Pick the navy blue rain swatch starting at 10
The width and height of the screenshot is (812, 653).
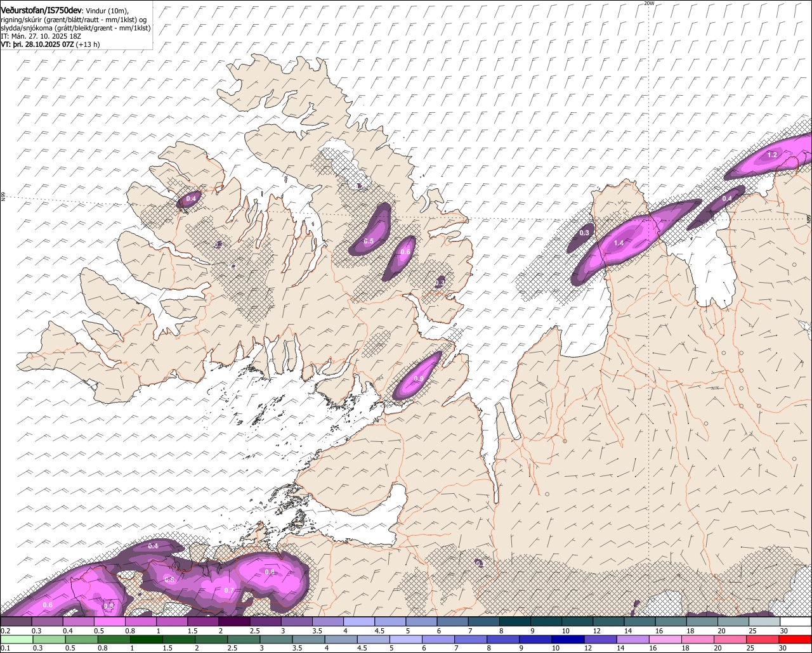[x=568, y=640]
